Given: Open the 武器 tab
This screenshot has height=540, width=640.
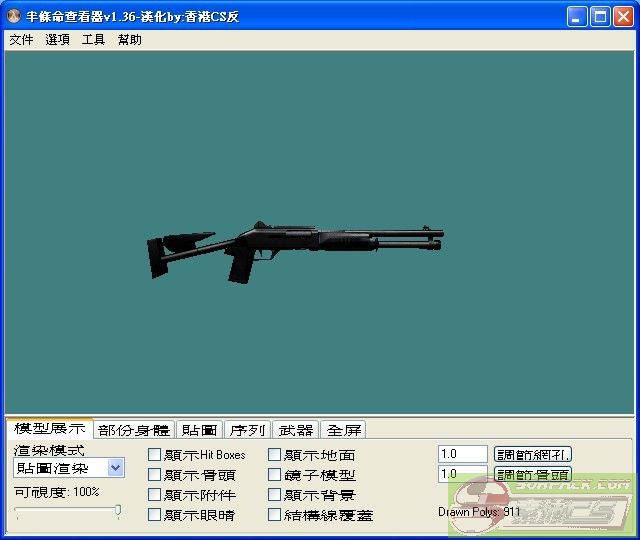Looking at the screenshot, I should pos(295,430).
